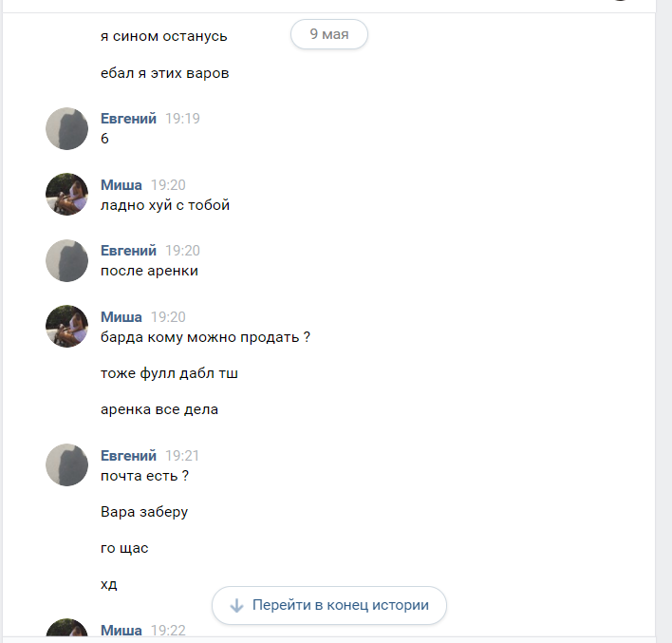Click Евгений name above 'после аренки'
Viewport: 672px width, 643px height.
128,251
